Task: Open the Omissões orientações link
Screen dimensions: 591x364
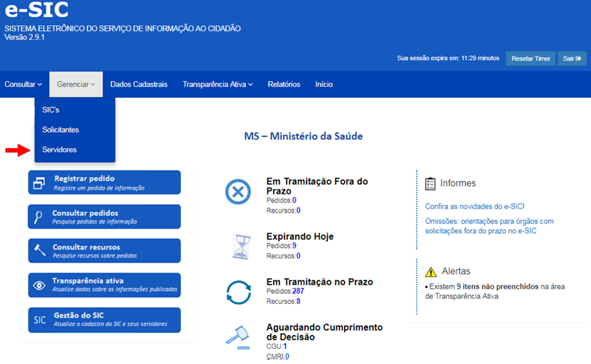Action: [x=489, y=226]
